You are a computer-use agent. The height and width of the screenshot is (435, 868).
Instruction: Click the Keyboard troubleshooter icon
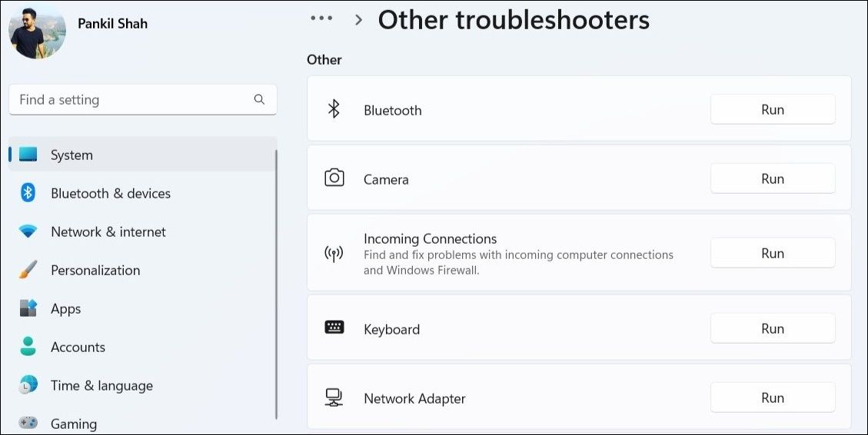pyautogui.click(x=334, y=328)
